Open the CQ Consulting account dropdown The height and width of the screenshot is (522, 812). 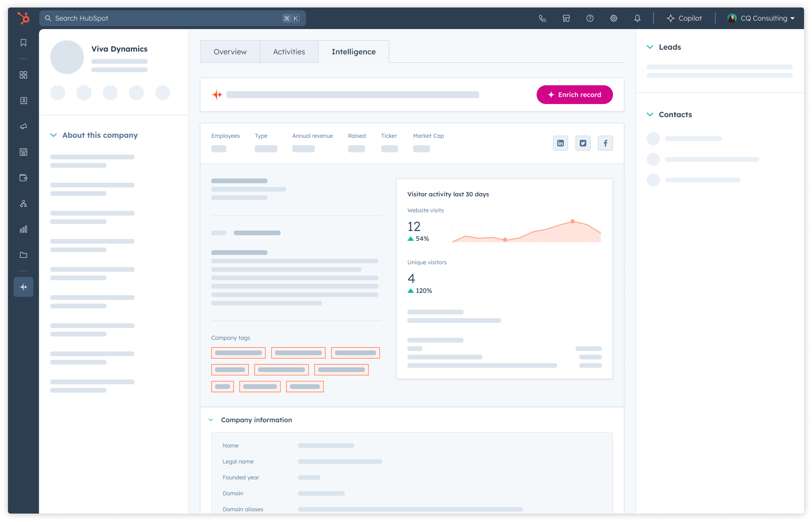tap(761, 18)
